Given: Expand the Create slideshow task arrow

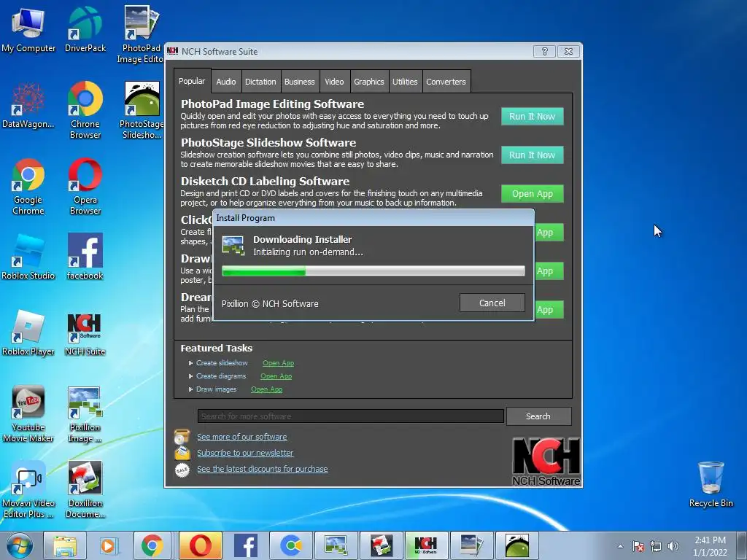Looking at the screenshot, I should click(x=190, y=363).
